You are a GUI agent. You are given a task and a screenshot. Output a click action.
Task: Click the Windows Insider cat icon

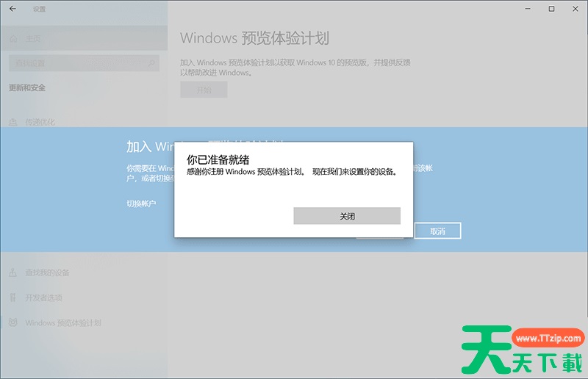tap(12, 322)
